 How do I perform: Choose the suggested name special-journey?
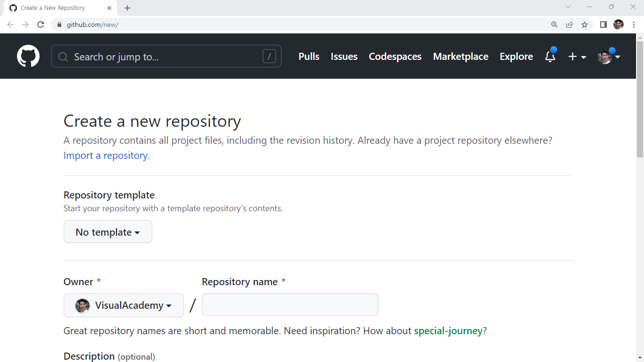tap(448, 331)
